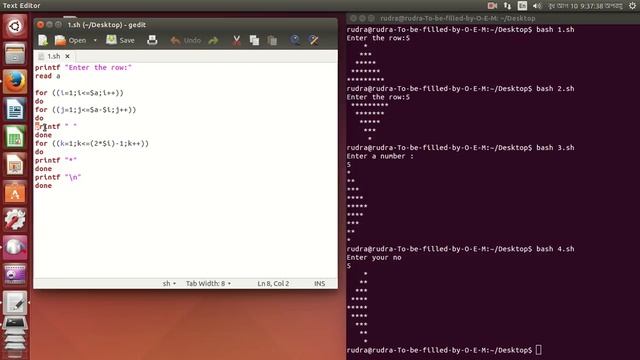Open the network indicator menu
Screen dimensions: 640x360
tap(507, 6)
